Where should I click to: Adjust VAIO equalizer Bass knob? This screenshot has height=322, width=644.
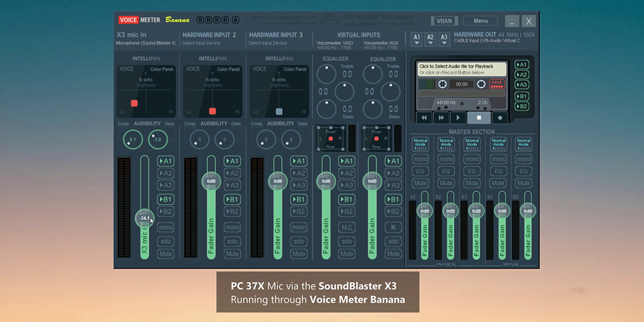327,109
